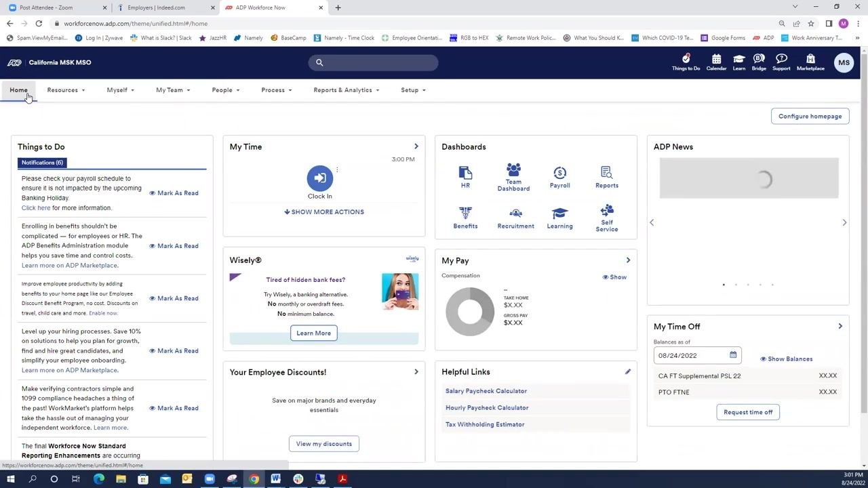Mark hiring processes notification as read
Viewport: 868px width, 488px height.
coord(174,351)
